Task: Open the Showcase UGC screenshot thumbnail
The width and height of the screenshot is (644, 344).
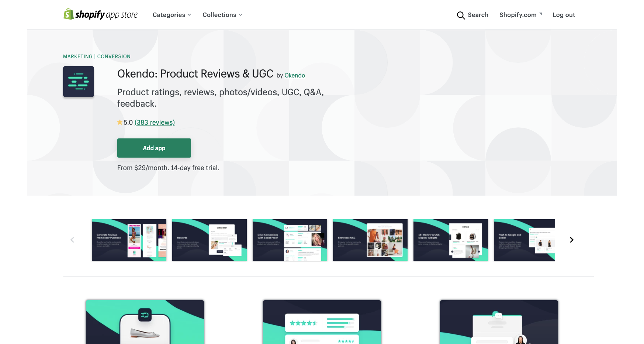Action: [x=370, y=240]
